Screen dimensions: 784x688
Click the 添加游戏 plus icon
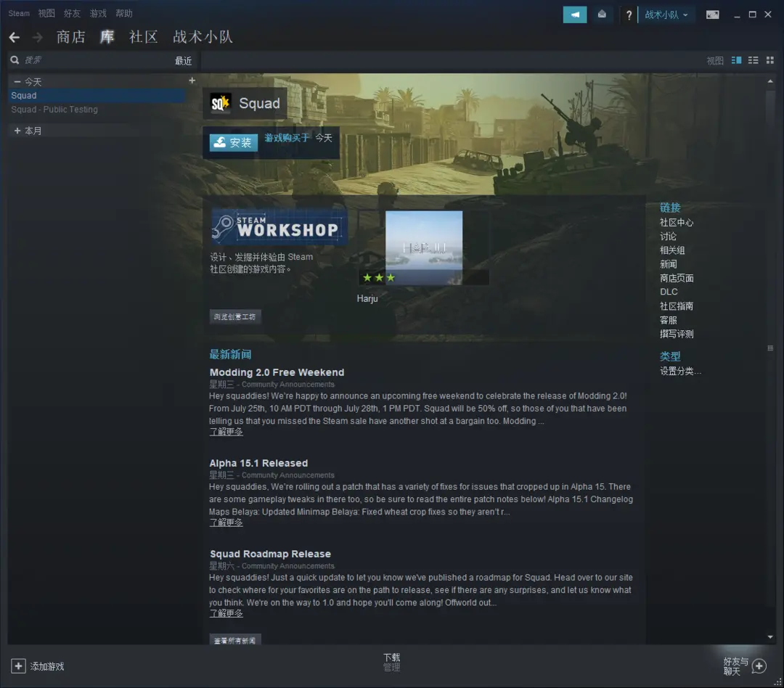pos(18,666)
